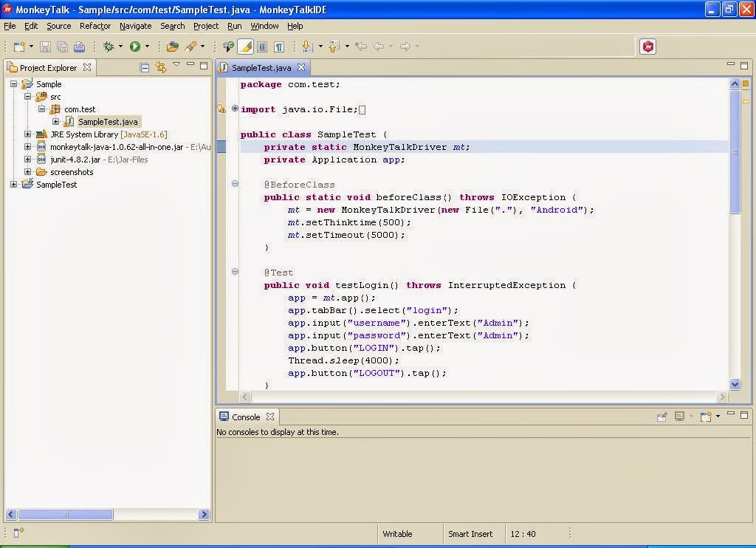The image size is (756, 548).
Task: Close the Console view tab
Action: [270, 417]
